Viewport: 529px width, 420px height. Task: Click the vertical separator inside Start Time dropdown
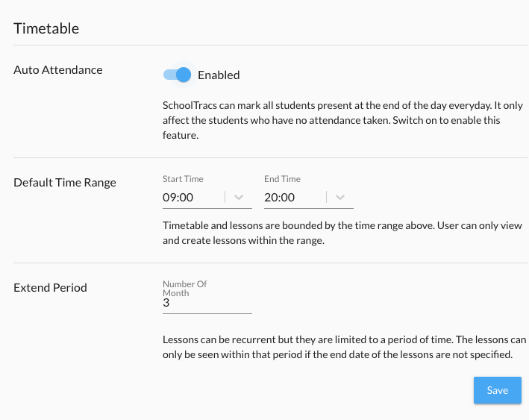(x=225, y=198)
